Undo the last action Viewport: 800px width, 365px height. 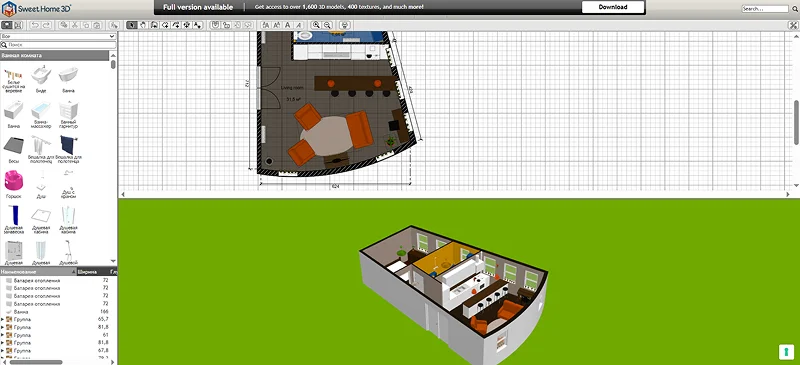click(x=35, y=25)
